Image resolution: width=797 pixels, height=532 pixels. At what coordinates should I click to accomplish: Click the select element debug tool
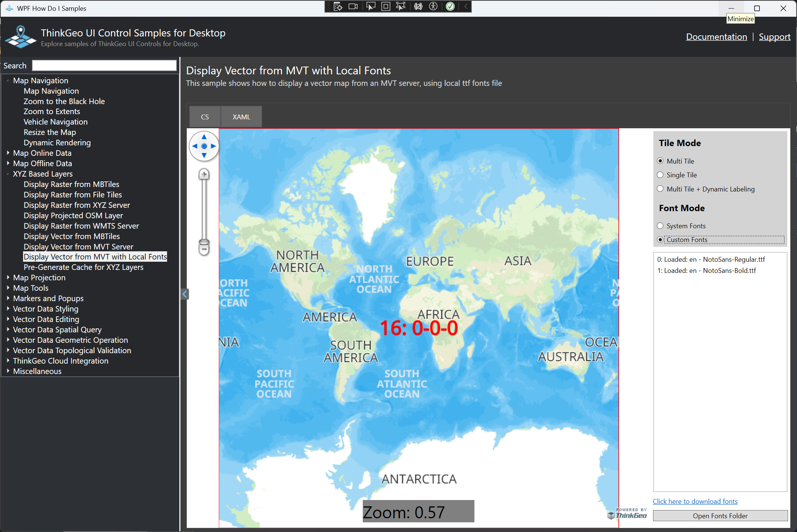pyautogui.click(x=371, y=6)
